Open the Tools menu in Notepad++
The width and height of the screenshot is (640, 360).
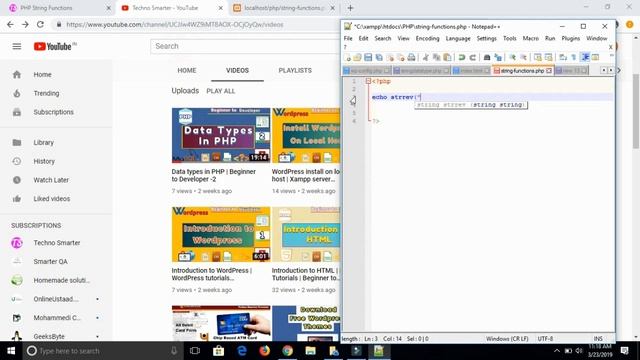coord(509,38)
